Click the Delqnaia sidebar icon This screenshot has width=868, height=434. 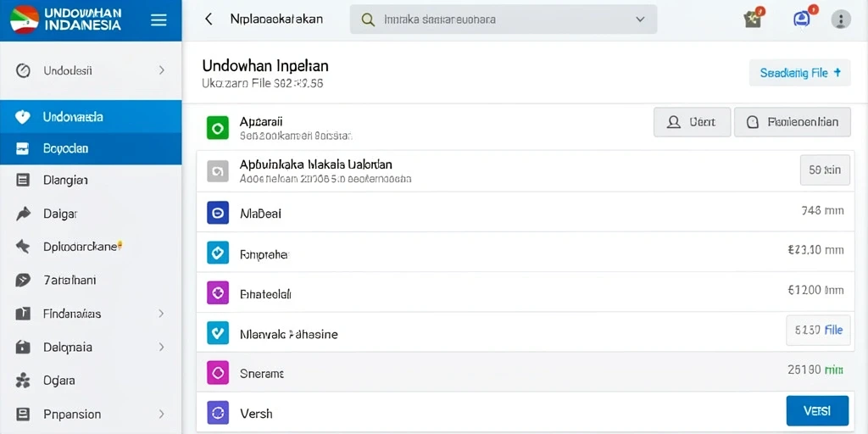pos(23,347)
